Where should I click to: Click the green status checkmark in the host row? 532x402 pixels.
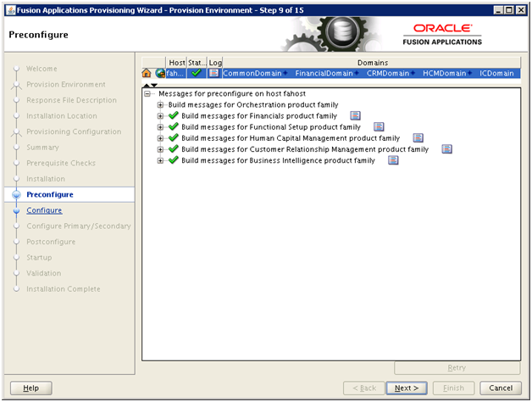[196, 73]
